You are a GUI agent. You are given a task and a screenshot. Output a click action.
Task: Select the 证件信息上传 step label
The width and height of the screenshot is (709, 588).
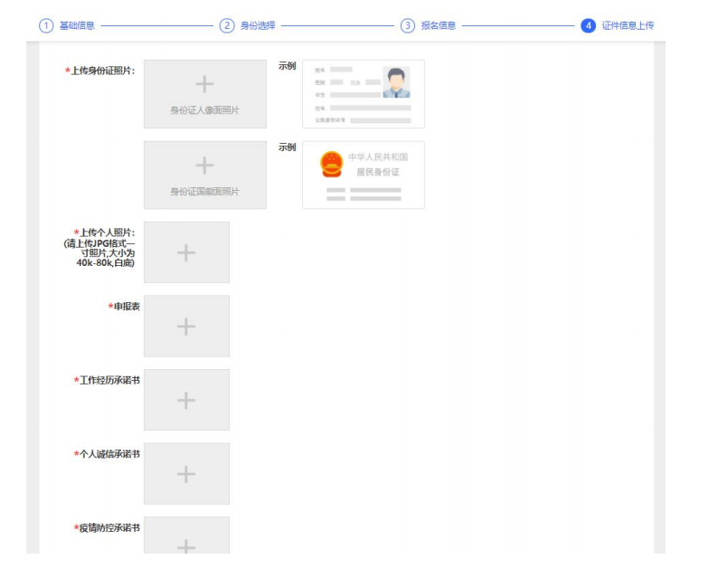pos(628,25)
